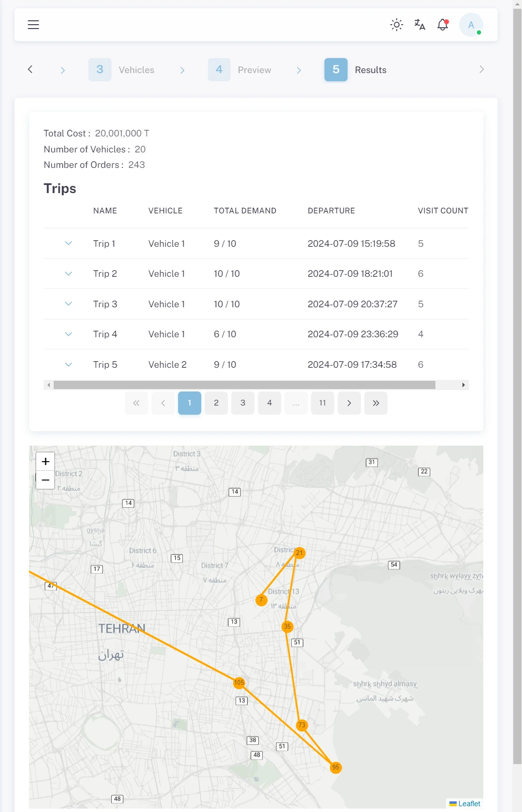Image resolution: width=522 pixels, height=812 pixels.
Task: Click the VISIT COUNT column header
Action: click(x=443, y=211)
